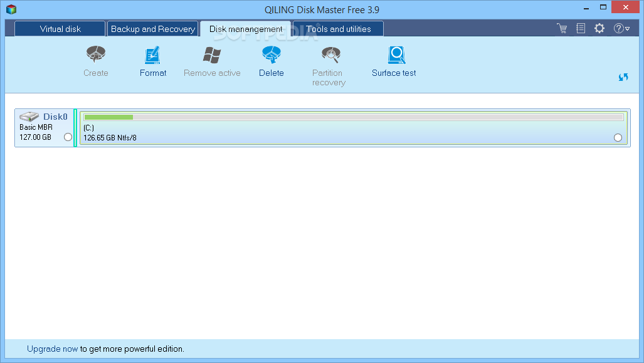Click the Disk0 name label
The image size is (644, 363).
pyautogui.click(x=55, y=117)
